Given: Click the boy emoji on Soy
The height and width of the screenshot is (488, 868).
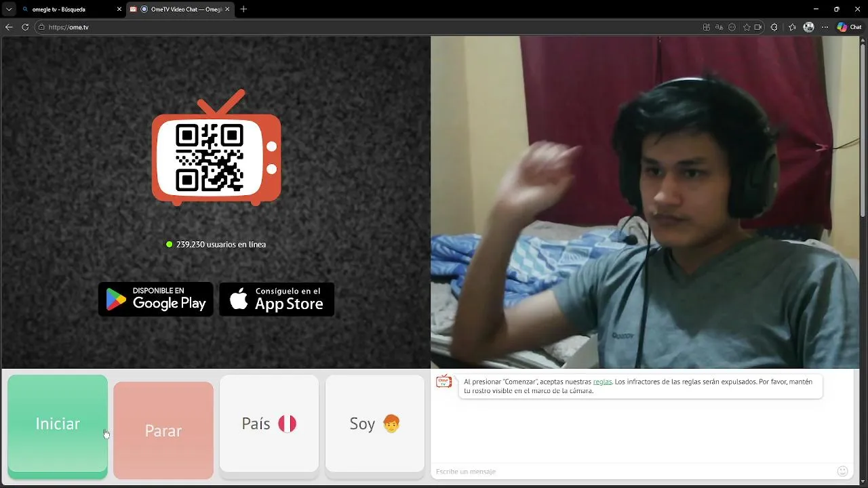Looking at the screenshot, I should coord(391,424).
